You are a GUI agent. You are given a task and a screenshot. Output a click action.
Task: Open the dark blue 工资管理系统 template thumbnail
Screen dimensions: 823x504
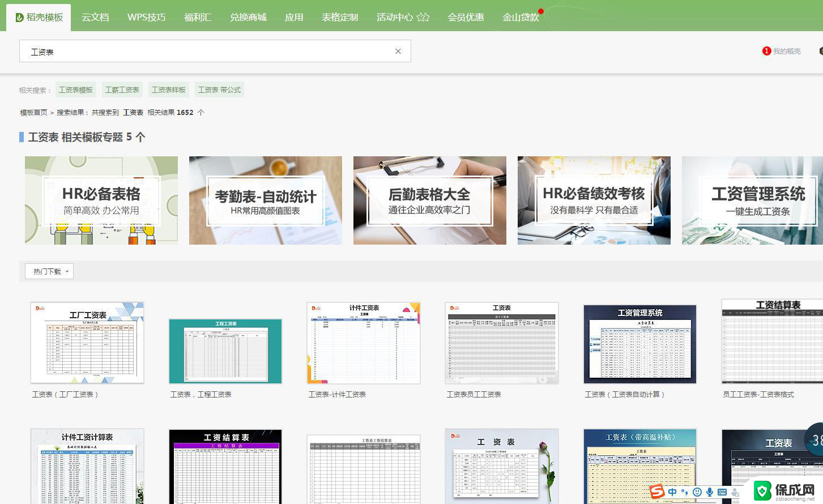tap(640, 344)
